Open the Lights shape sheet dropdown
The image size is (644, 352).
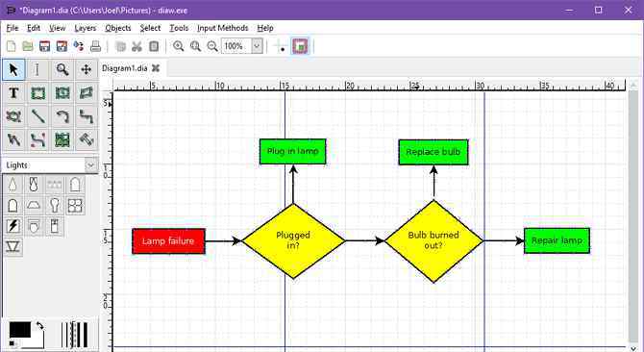tap(90, 165)
